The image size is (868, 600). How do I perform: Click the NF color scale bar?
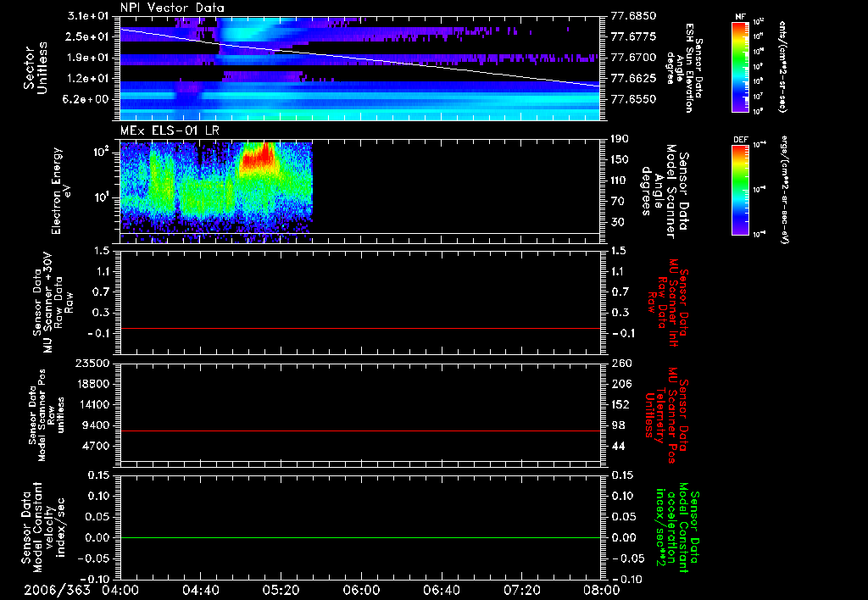click(741, 66)
